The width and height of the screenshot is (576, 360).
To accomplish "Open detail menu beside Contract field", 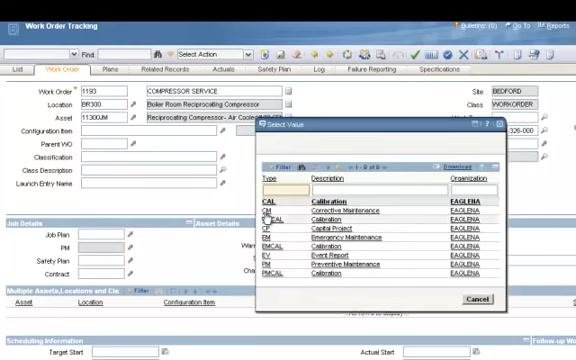I will click(x=130, y=274).
